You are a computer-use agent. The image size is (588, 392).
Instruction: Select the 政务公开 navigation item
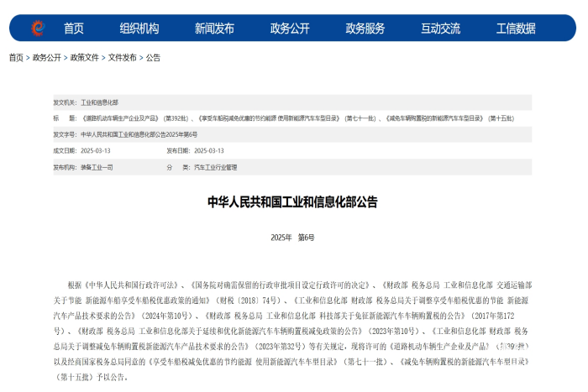290,29
